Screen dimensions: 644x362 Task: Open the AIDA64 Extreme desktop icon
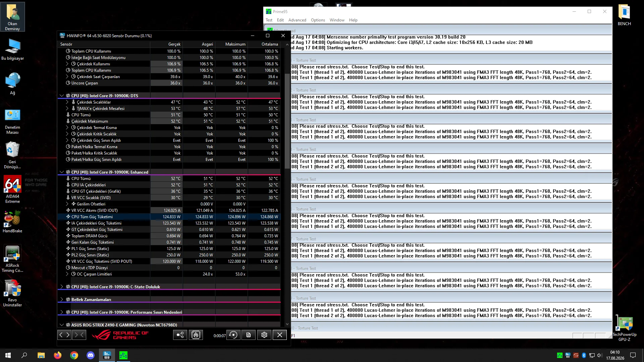pos(12,190)
